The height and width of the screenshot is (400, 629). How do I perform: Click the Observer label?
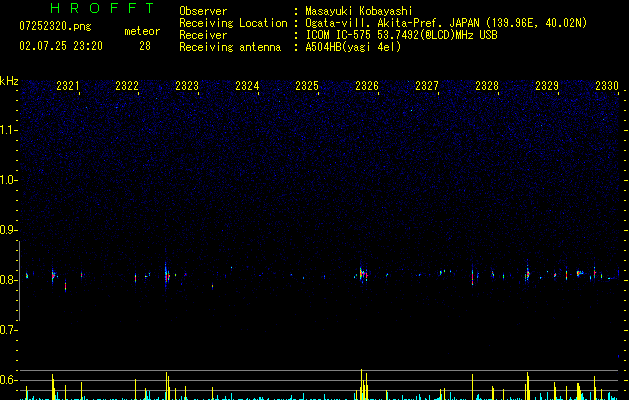tap(203, 11)
